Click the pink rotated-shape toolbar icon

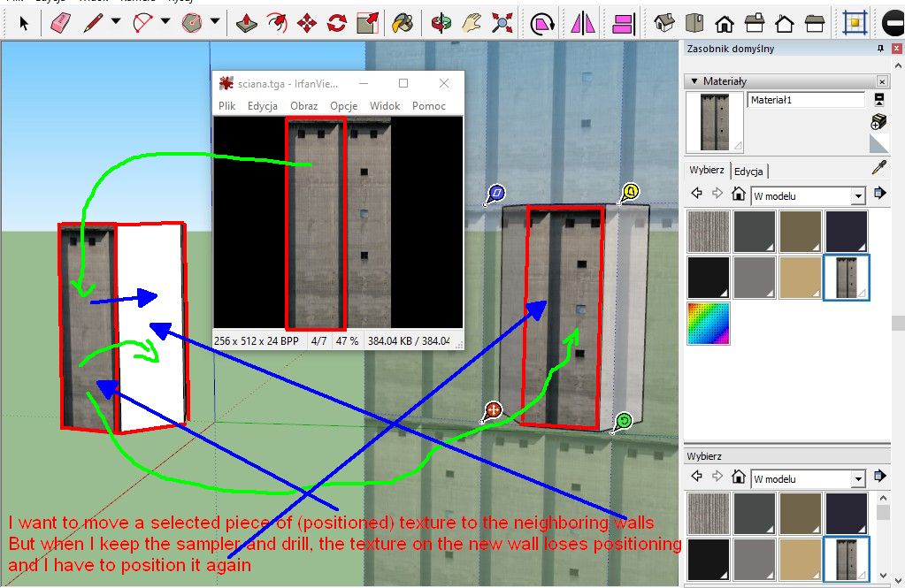coord(542,23)
